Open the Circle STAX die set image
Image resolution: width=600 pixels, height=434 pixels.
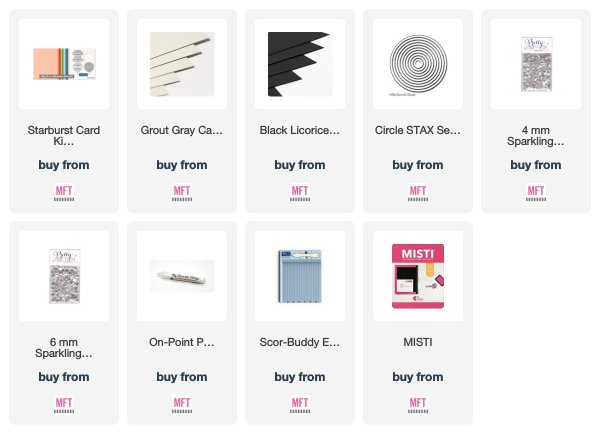418,64
